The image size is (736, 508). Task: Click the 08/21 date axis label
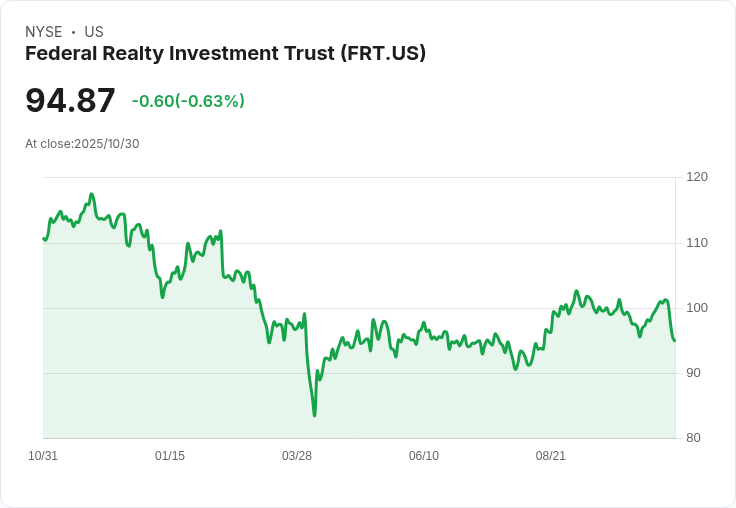point(551,456)
